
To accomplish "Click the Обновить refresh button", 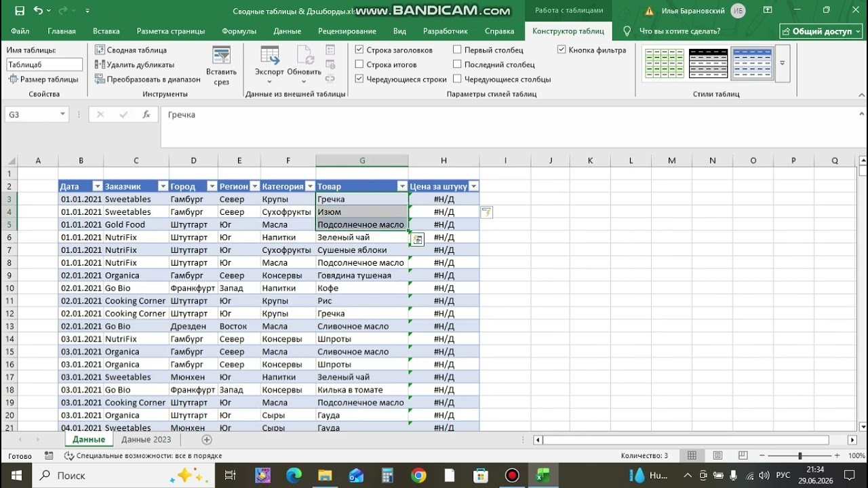I will click(x=304, y=64).
